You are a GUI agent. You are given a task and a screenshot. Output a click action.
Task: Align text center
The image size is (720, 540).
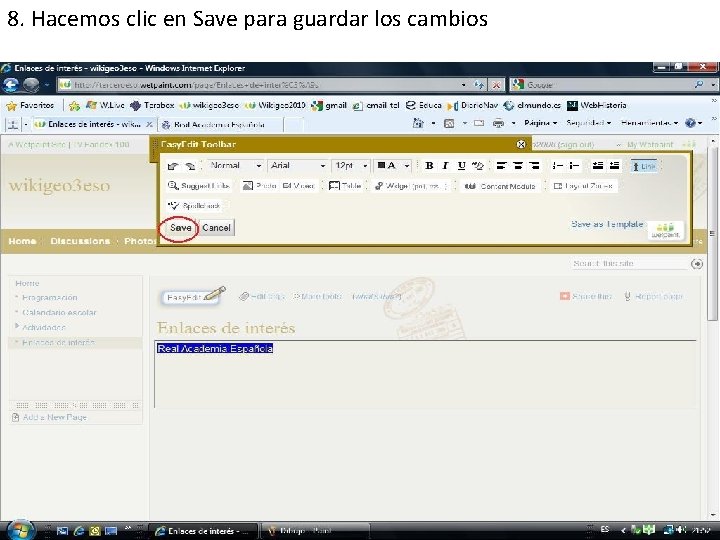pyautogui.click(x=518, y=166)
